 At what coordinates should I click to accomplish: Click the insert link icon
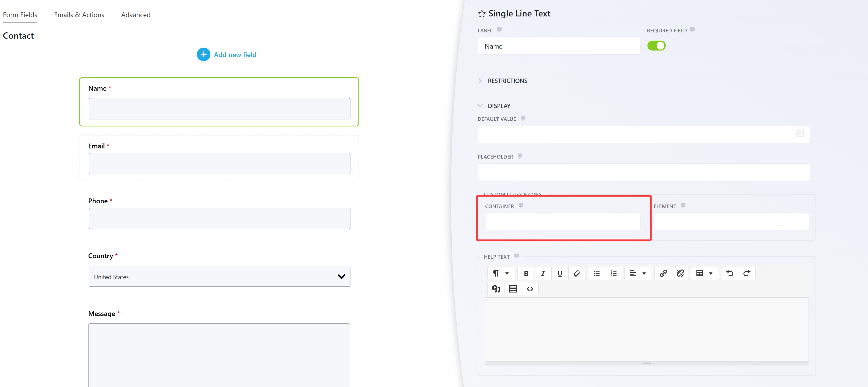click(663, 273)
